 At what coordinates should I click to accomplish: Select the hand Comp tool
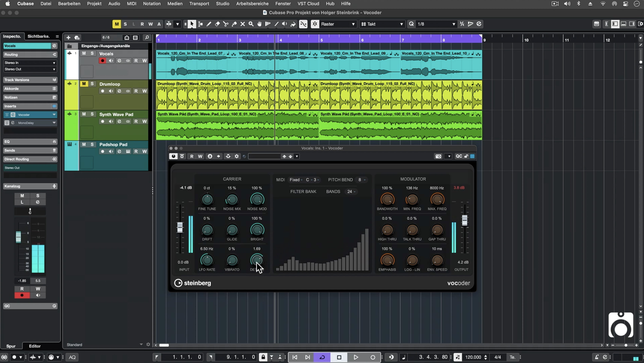pos(260,24)
